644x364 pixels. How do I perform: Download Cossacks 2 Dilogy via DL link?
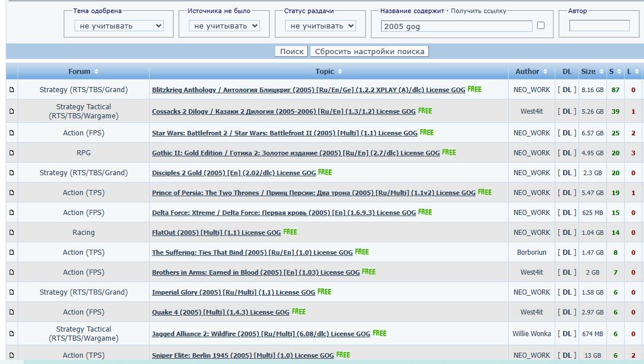pyautogui.click(x=567, y=111)
